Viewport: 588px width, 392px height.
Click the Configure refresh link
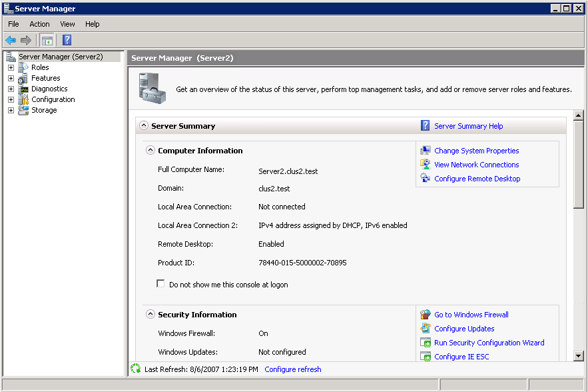tap(293, 369)
